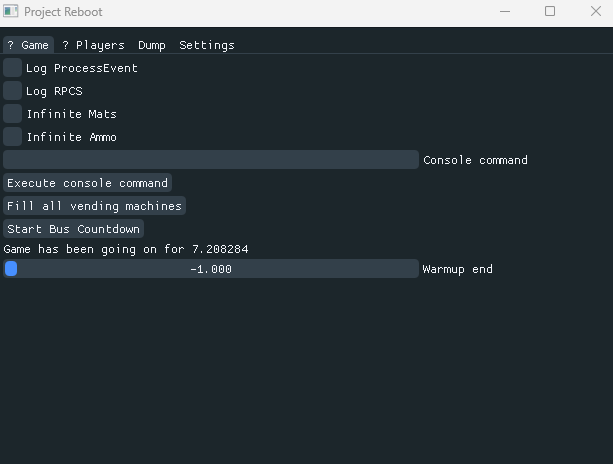Toggle the Log RPCS checkbox
613x464 pixels.
[x=13, y=91]
